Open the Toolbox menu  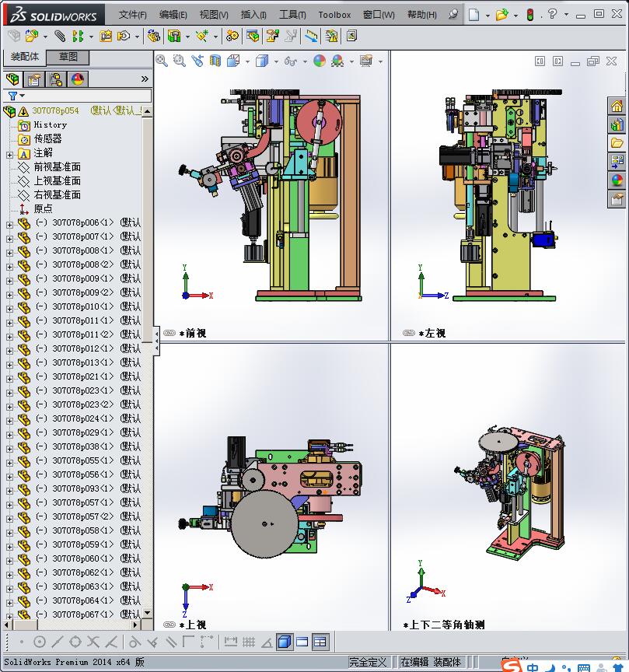pyautogui.click(x=334, y=15)
